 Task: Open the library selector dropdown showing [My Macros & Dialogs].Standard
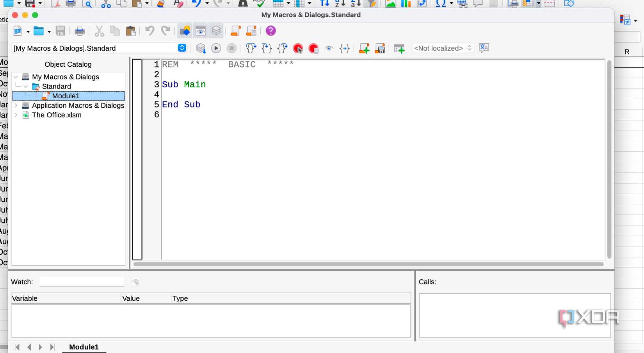tap(181, 48)
